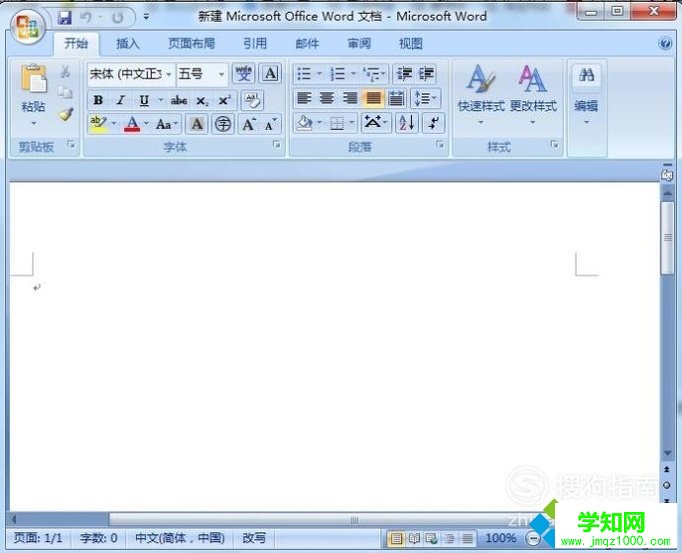Undo last action in quick access toolbar
The width and height of the screenshot is (682, 553).
pyautogui.click(x=86, y=17)
